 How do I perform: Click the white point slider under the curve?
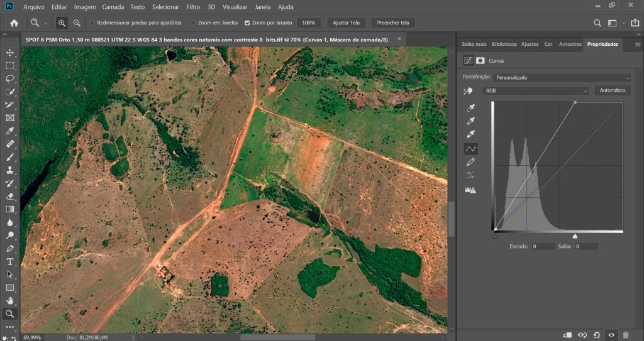575,235
